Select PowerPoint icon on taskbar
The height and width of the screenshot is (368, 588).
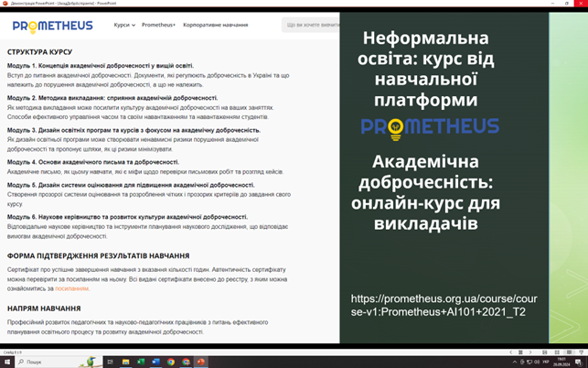tap(201, 362)
